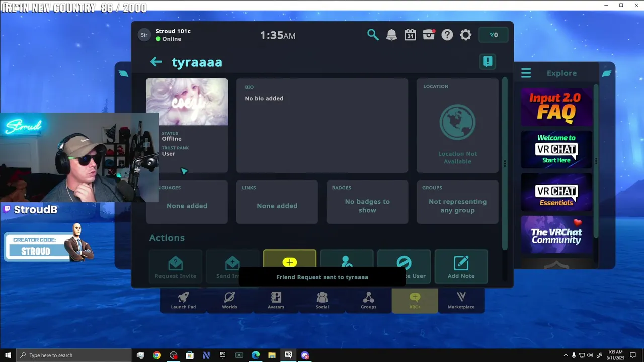Open the Avatars tab
This screenshot has height=362, width=644.
click(x=276, y=300)
